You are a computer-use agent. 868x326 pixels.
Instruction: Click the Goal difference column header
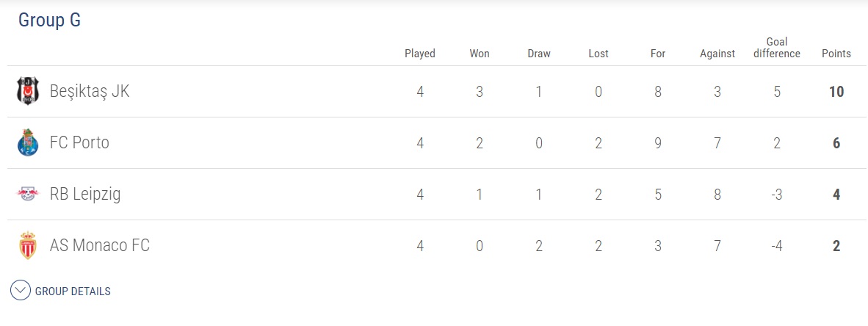tap(777, 48)
